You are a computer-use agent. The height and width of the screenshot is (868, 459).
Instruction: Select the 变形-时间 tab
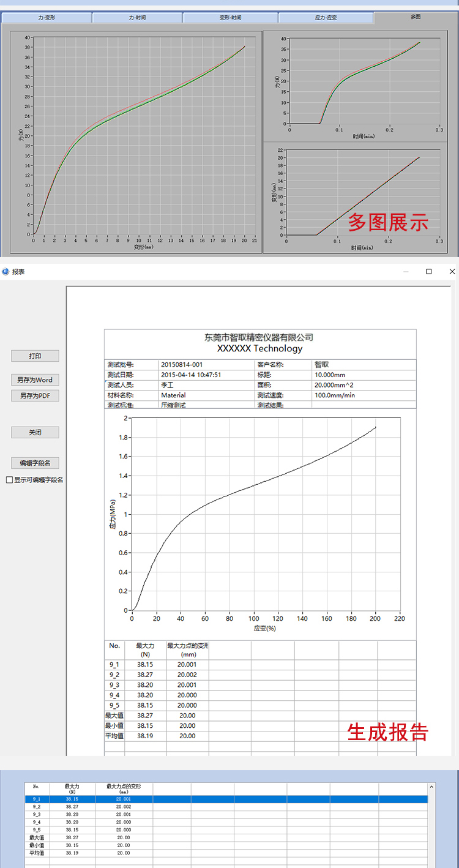pyautogui.click(x=231, y=18)
